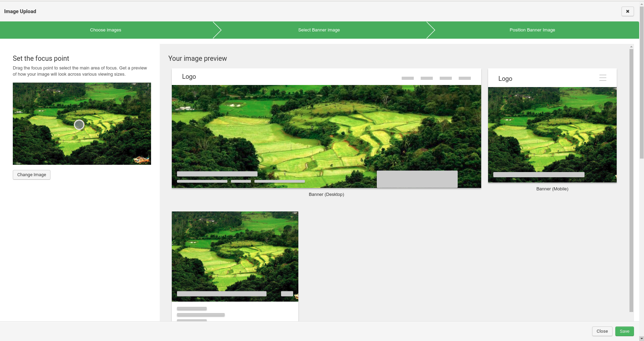Click the circular focus point handle
This screenshot has height=341, width=644.
point(79,125)
